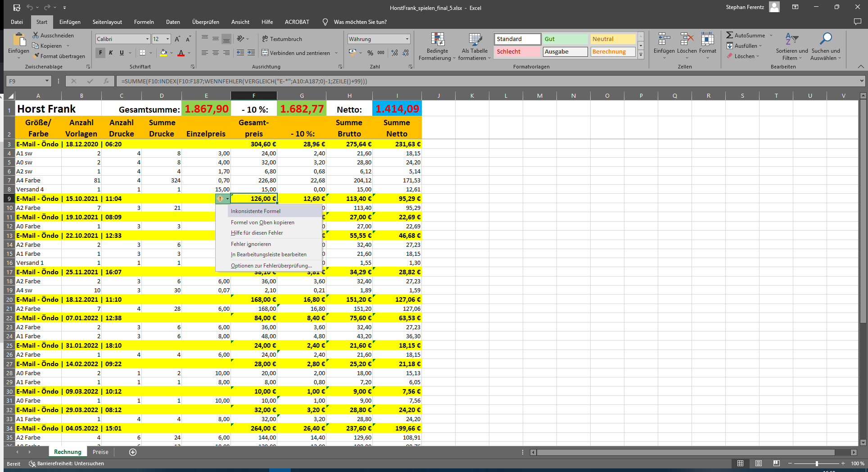Toggle align text left

point(205,53)
